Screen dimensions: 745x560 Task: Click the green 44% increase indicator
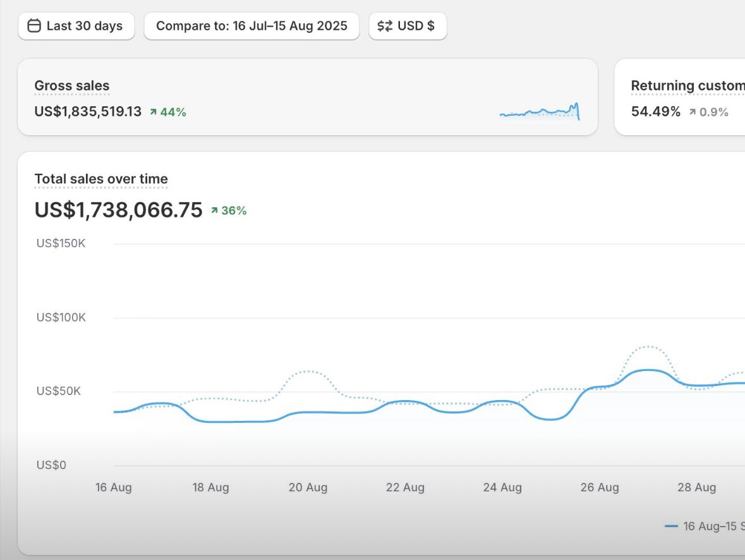[x=167, y=113]
